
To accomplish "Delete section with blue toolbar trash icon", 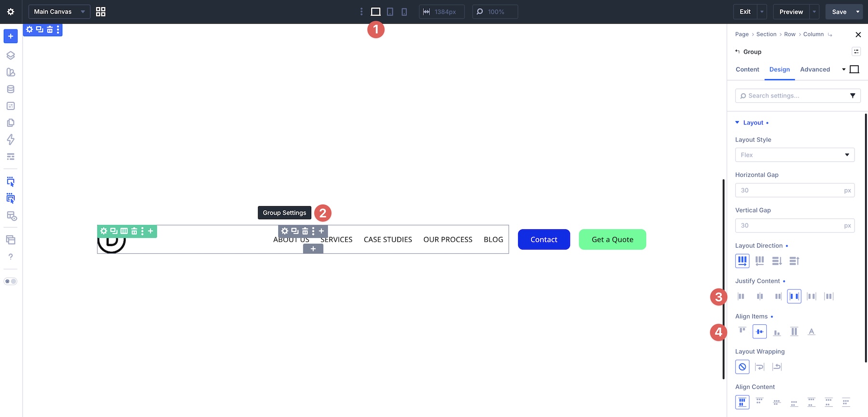I will tap(50, 29).
